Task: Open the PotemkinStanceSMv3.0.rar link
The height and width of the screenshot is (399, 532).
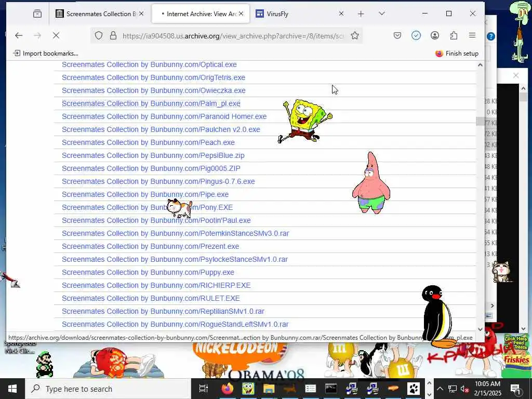Action: [x=176, y=233]
